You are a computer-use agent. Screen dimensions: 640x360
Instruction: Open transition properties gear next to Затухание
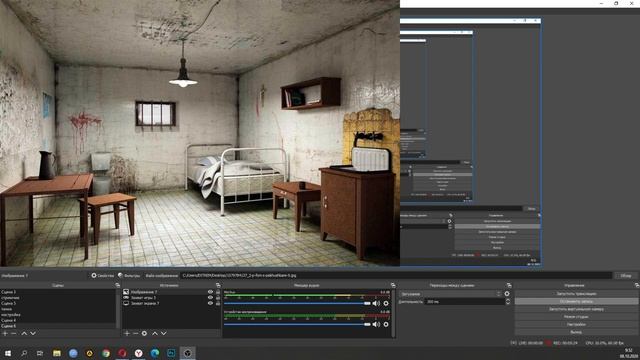click(507, 293)
